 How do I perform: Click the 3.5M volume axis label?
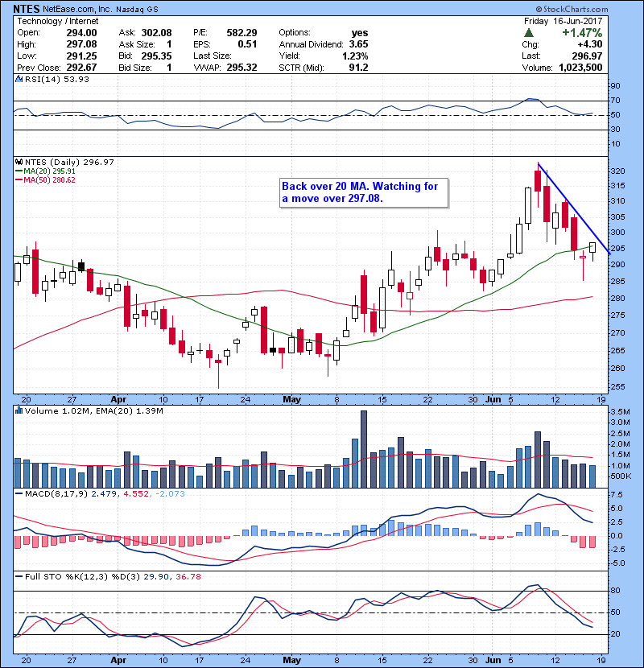click(x=621, y=411)
